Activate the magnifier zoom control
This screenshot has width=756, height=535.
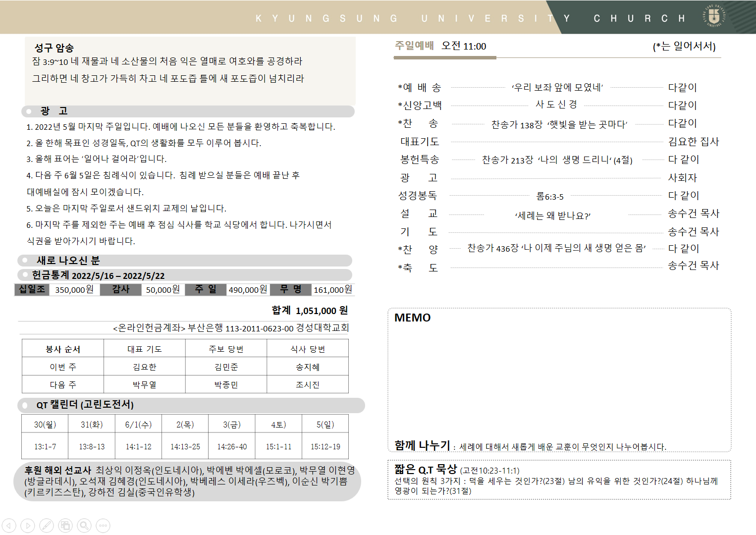click(84, 526)
